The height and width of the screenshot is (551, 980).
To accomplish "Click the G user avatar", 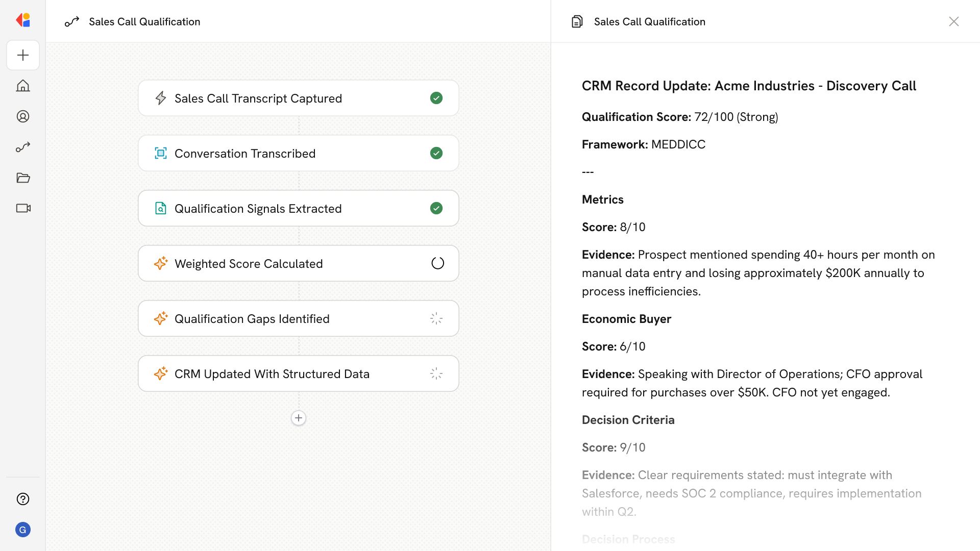I will point(23,530).
